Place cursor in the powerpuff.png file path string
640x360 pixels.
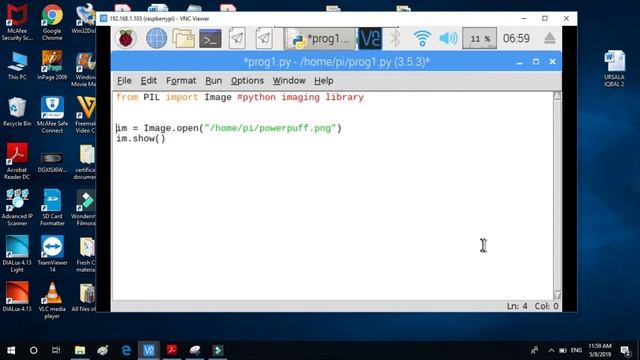[x=270, y=128]
